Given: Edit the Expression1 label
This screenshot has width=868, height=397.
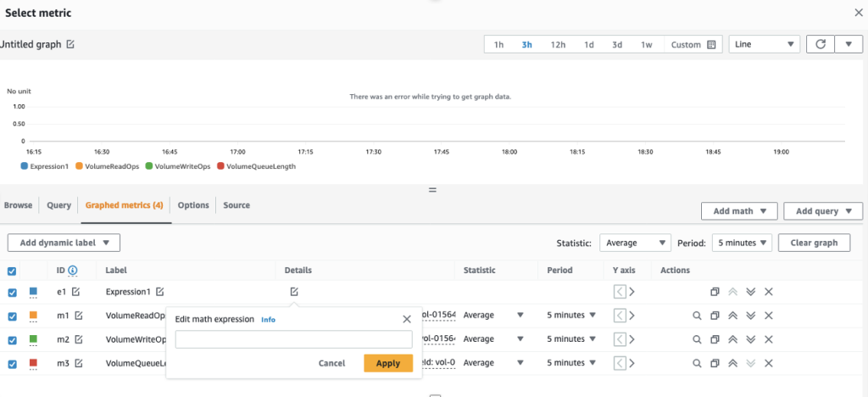Looking at the screenshot, I should tap(160, 291).
